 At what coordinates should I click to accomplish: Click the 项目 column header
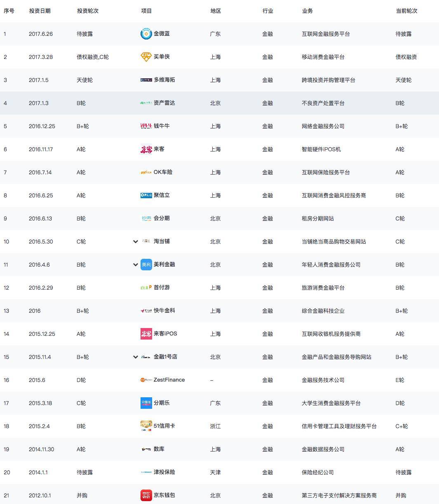(147, 11)
